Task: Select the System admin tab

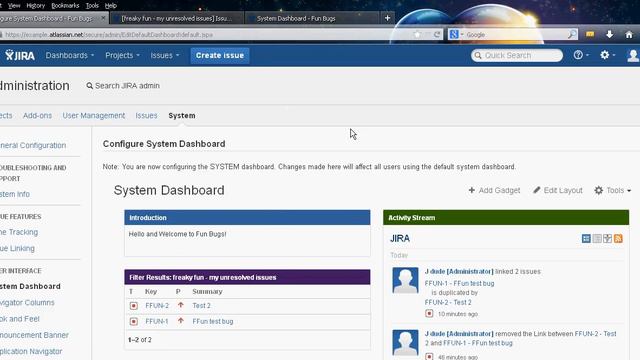Action: coord(182,116)
